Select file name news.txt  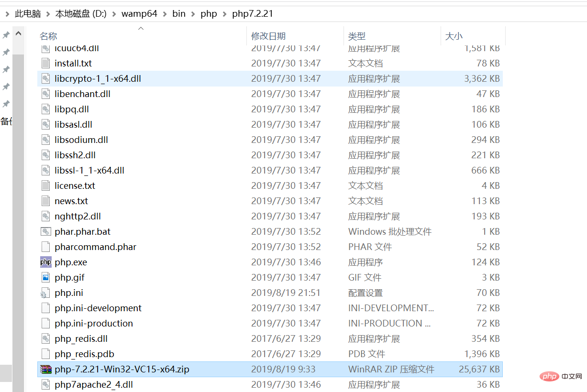coord(71,201)
